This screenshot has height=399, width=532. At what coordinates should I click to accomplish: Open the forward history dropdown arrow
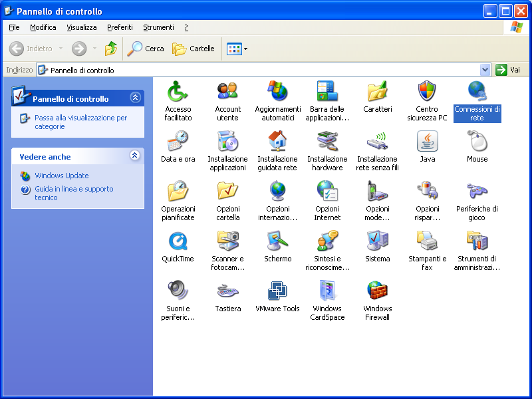94,49
